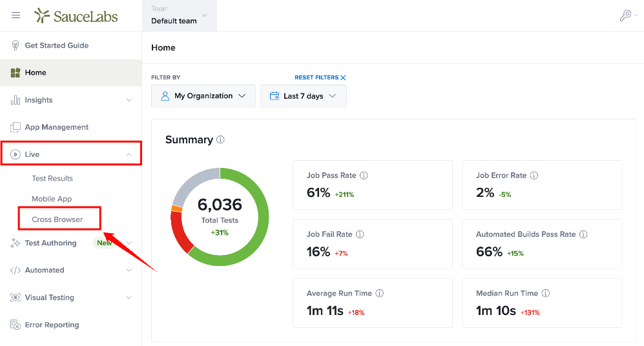Viewport: 644px width, 346px height.
Task: Collapse the Live menu section
Action: point(71,154)
